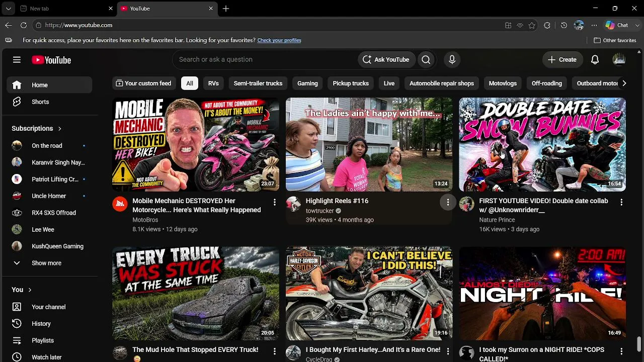The height and width of the screenshot is (362, 644).
Task: Close the New tab browser tab
Action: 111,9
